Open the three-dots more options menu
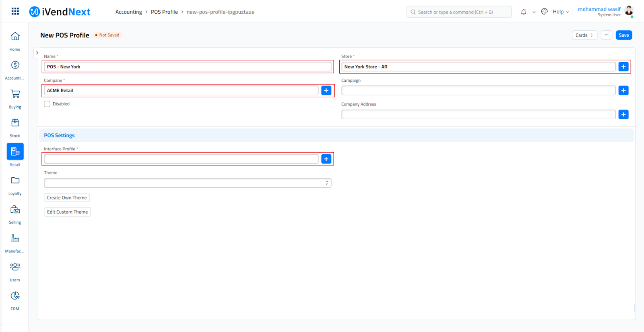Viewport: 644px width, 332px height. coord(607,35)
